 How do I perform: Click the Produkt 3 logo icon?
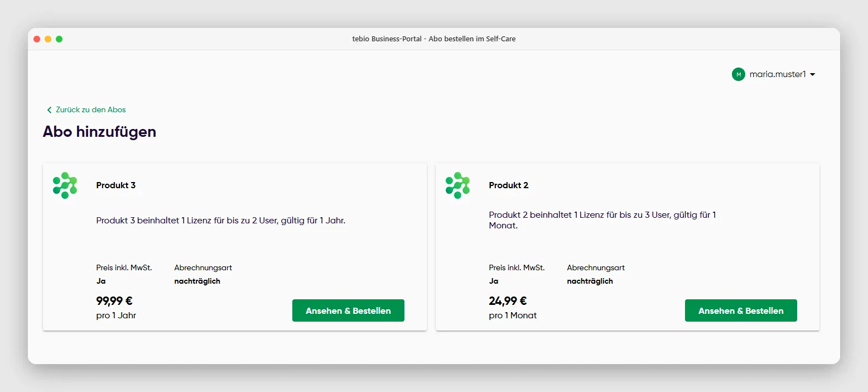tap(65, 185)
